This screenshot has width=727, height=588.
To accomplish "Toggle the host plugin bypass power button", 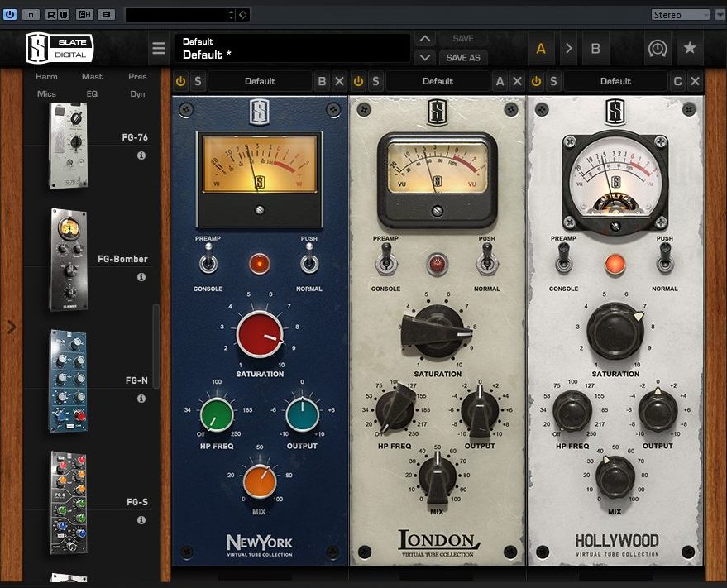I will pos(9,14).
